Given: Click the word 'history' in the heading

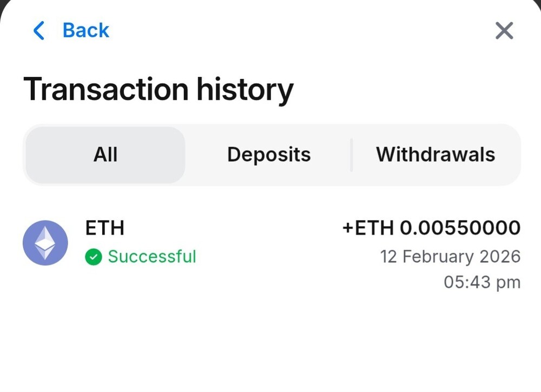Looking at the screenshot, I should point(245,90).
